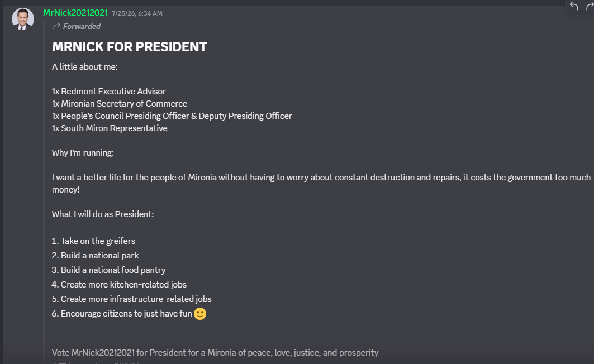The image size is (594, 364).
Task: Open MrNick20212021's profile avatar
Action: (23, 19)
